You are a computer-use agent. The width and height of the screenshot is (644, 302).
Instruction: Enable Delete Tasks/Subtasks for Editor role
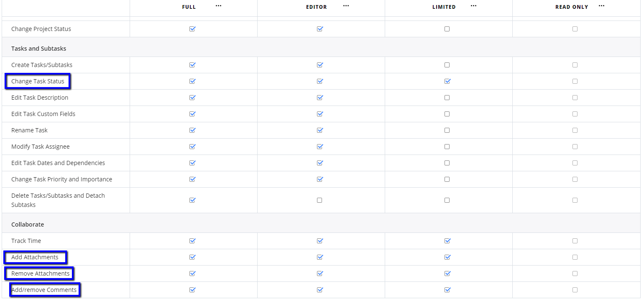click(319, 200)
